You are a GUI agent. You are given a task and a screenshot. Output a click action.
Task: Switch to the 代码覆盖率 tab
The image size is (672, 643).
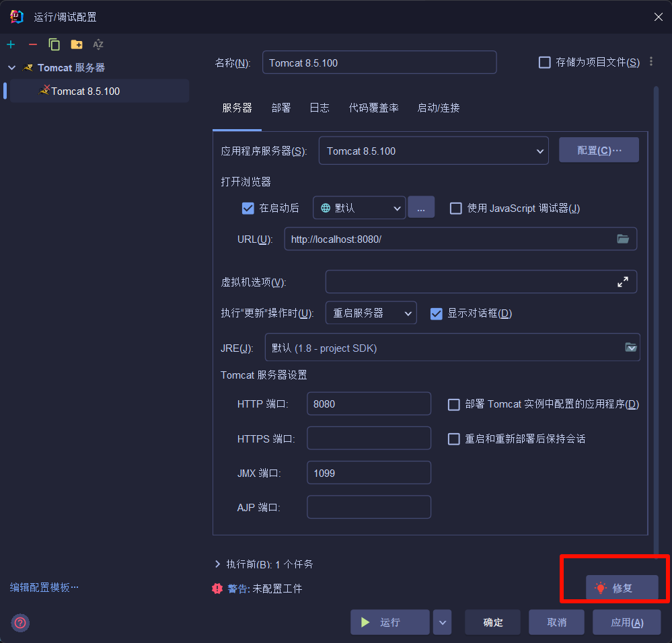tap(374, 108)
